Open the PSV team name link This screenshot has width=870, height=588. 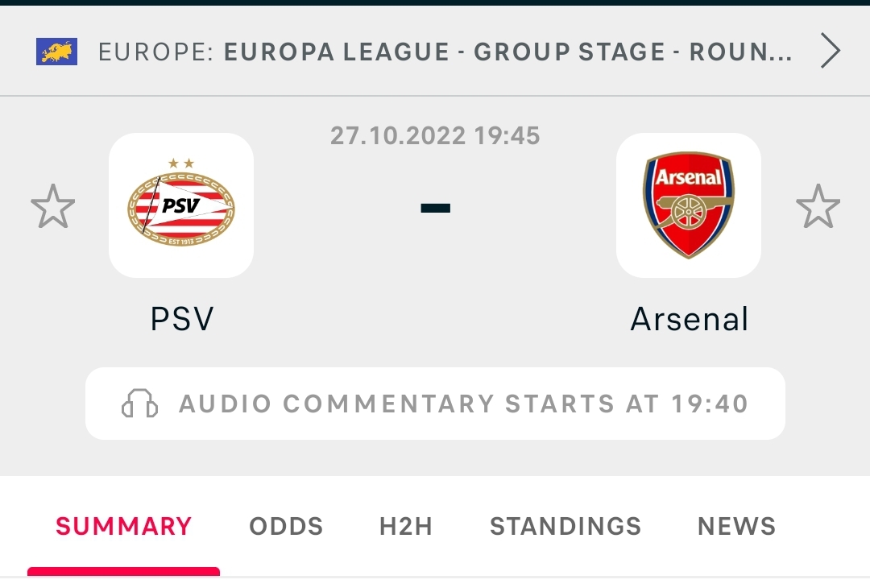coord(182,319)
